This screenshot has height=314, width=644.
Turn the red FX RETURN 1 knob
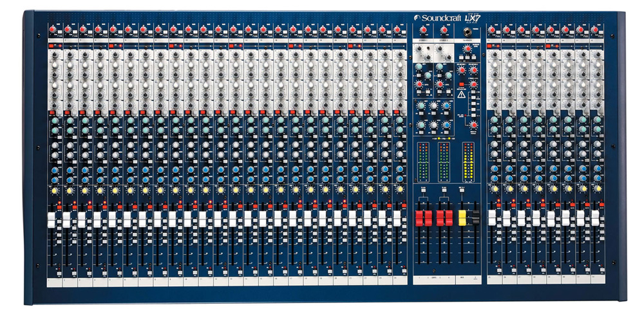point(461,70)
